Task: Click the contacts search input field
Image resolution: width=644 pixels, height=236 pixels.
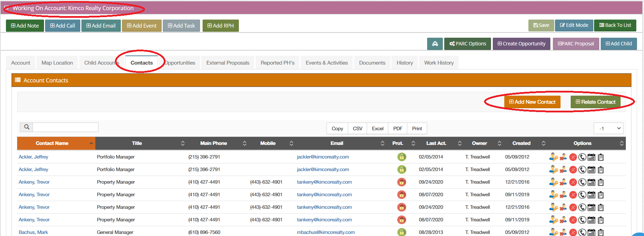Action: (65, 127)
